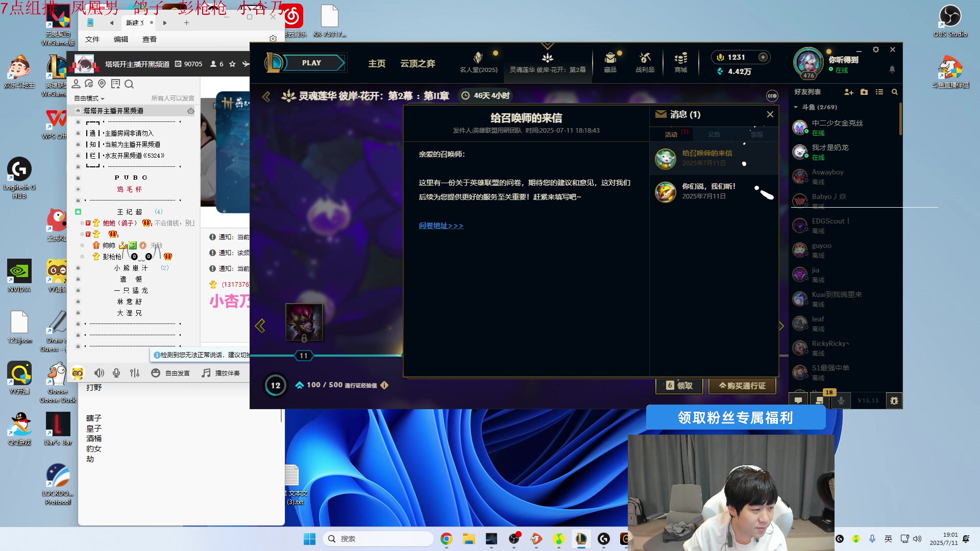Click the level 11 reward thumbnail

pos(304,322)
